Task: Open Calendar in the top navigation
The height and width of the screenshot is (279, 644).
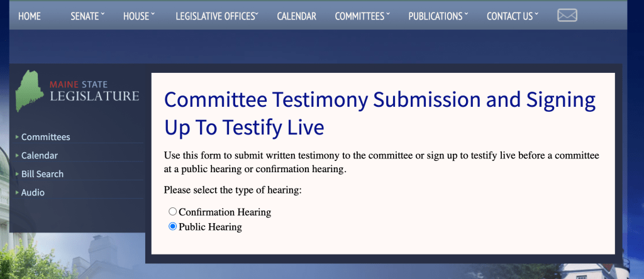Action: (x=296, y=16)
